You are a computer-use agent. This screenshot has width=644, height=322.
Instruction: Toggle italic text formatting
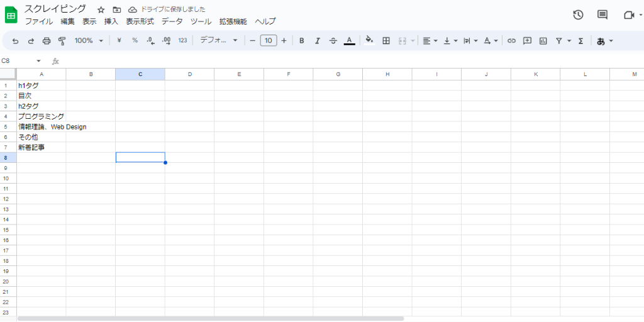317,41
